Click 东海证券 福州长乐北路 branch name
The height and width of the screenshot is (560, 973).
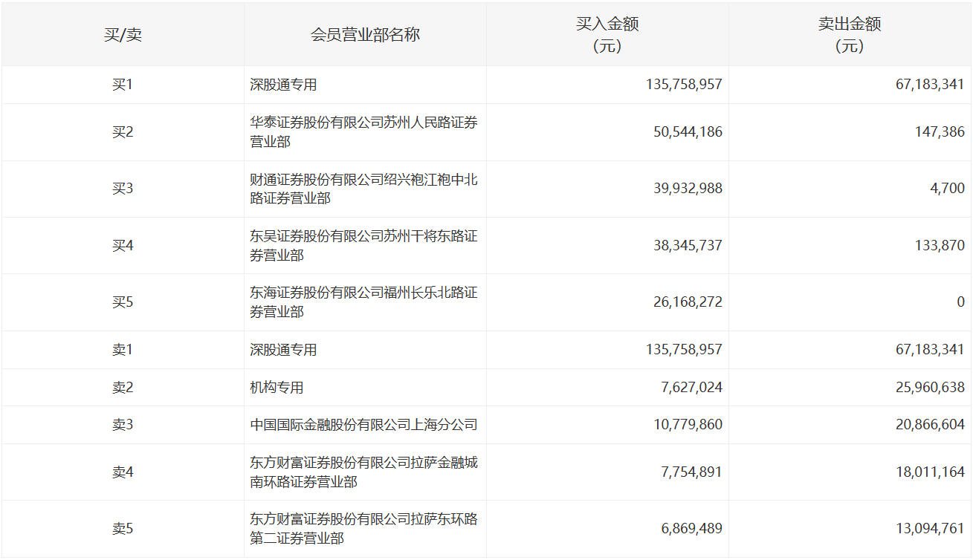pyautogui.click(x=363, y=302)
